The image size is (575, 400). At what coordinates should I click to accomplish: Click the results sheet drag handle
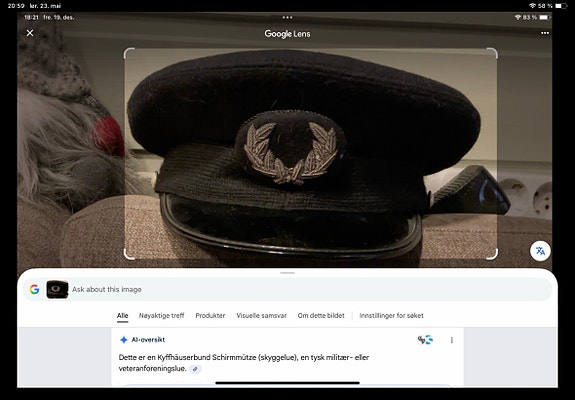(288, 273)
